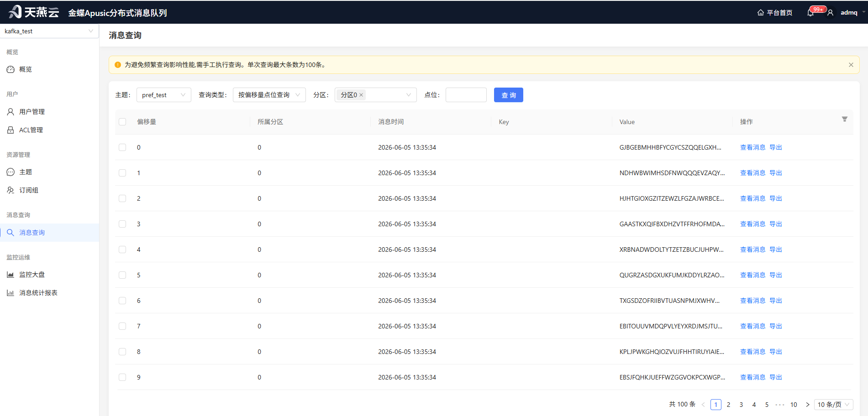
Task: Click the user avatar icon beside admq
Action: tap(831, 13)
